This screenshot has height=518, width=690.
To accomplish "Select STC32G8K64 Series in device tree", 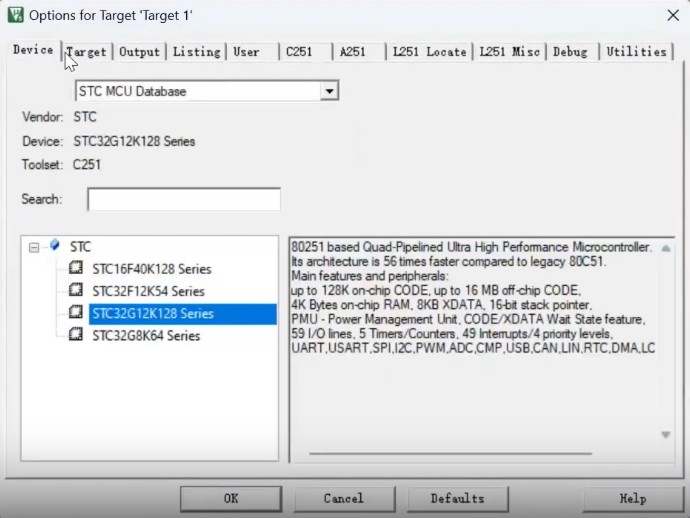I will tap(146, 336).
